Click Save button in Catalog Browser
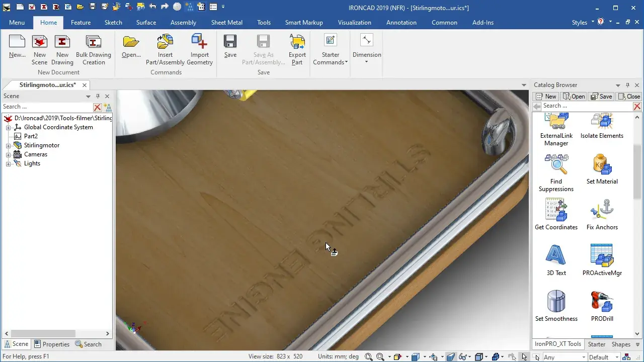The height and width of the screenshot is (362, 644). (x=601, y=96)
